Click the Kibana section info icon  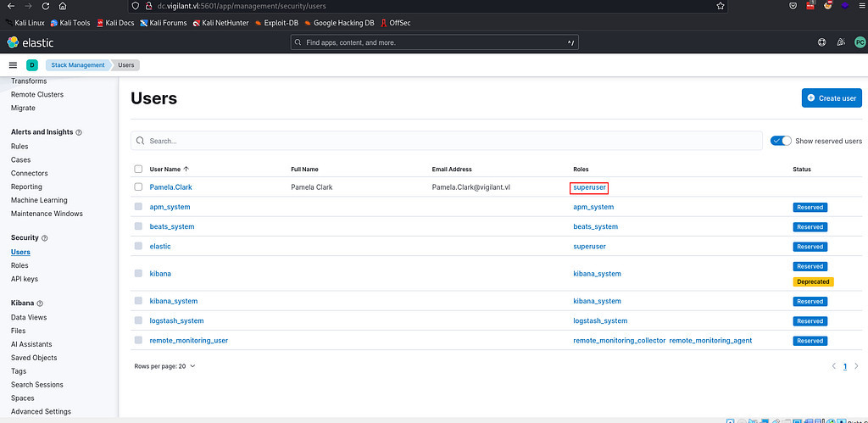40,303
